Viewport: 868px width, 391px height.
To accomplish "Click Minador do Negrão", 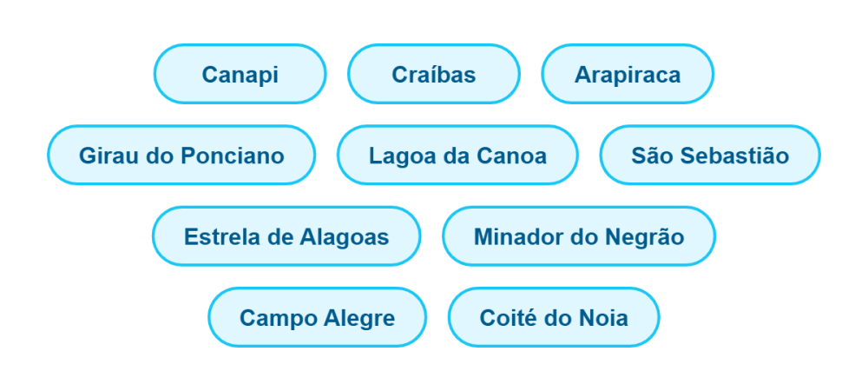I will (578, 236).
